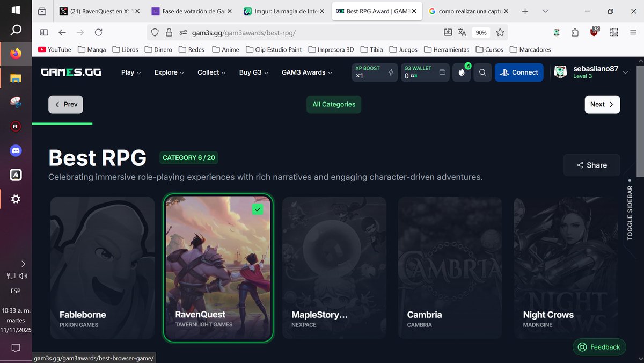Click the 90% zoom level indicator
This screenshot has height=363, width=644.
[x=481, y=33]
